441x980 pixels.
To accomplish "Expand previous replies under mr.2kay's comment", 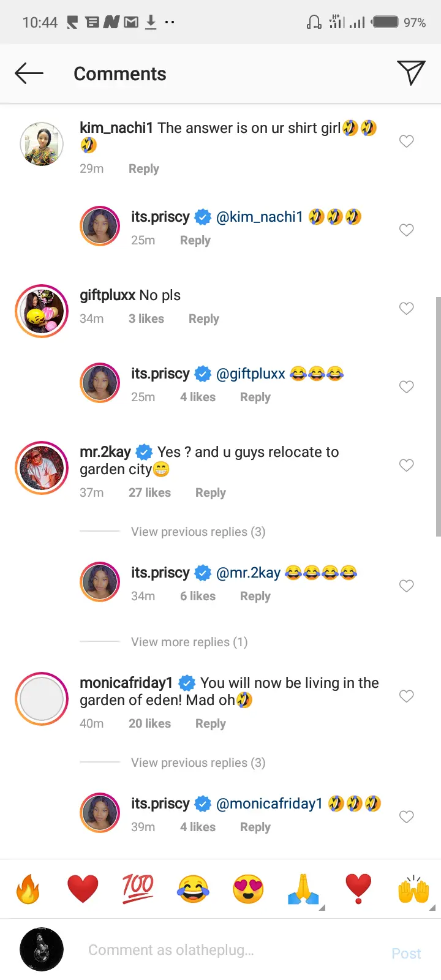I will (198, 532).
